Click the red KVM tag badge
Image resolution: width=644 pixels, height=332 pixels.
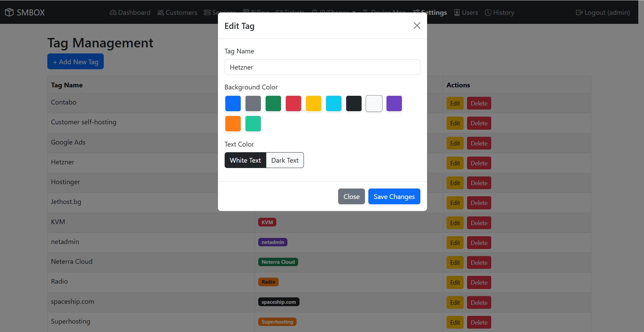[x=267, y=222]
